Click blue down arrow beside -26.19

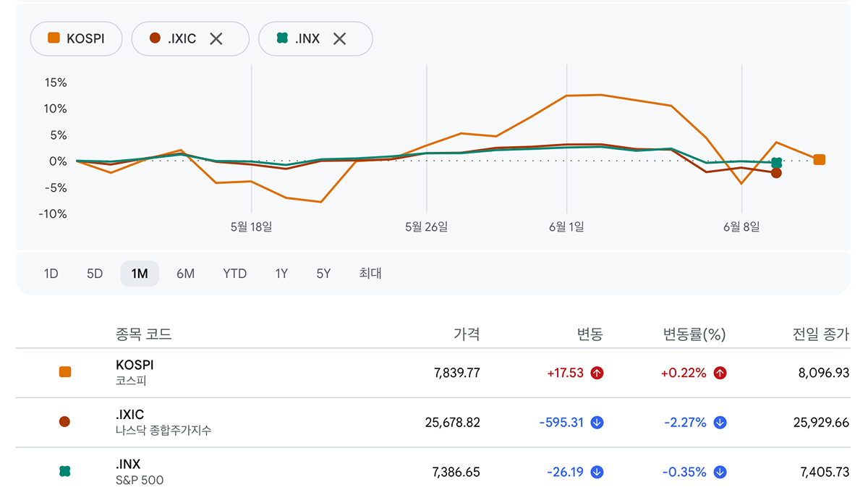(x=597, y=472)
